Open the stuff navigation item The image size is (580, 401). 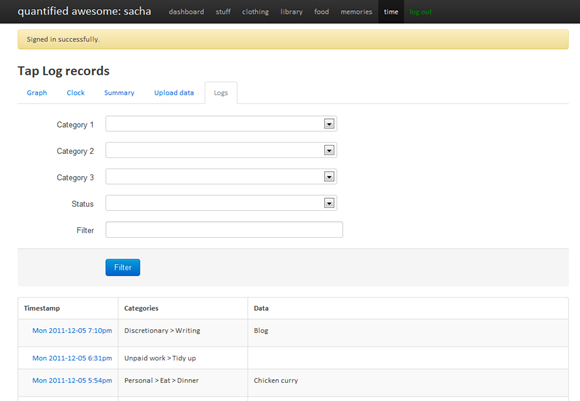pos(223,12)
